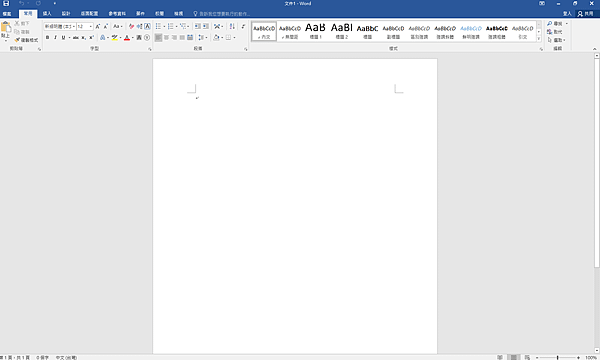Switch to the Review tab
Screen dimensions: 600x360
pos(159,14)
